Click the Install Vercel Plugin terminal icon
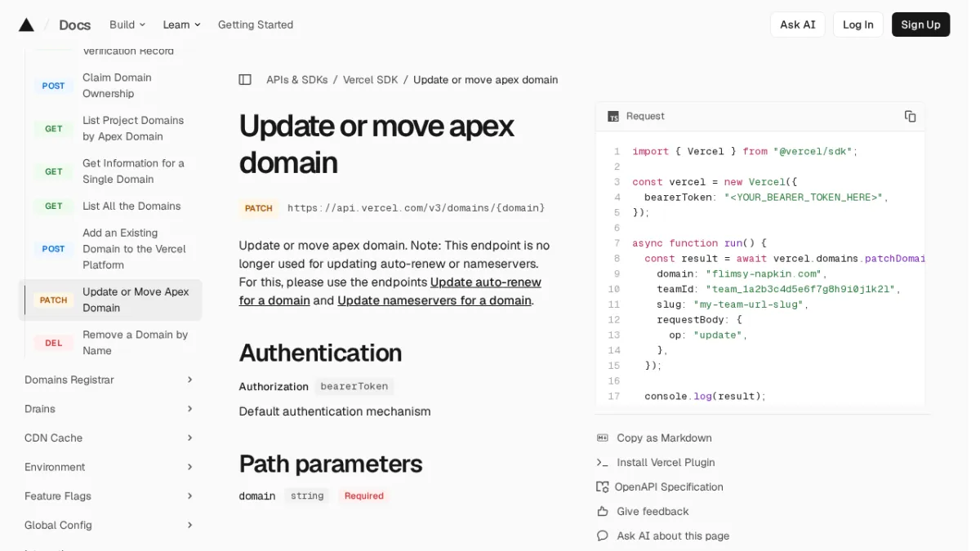The width and height of the screenshot is (980, 551). click(x=603, y=462)
